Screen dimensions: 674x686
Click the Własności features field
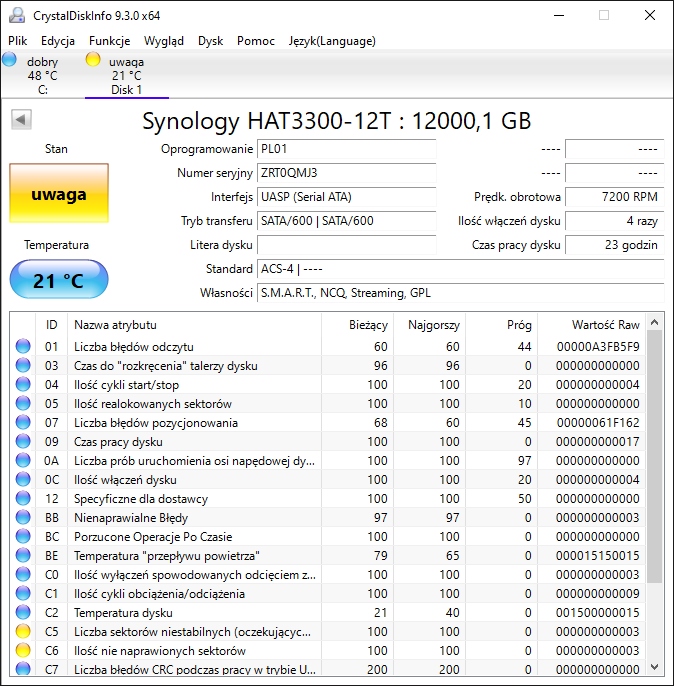click(461, 293)
